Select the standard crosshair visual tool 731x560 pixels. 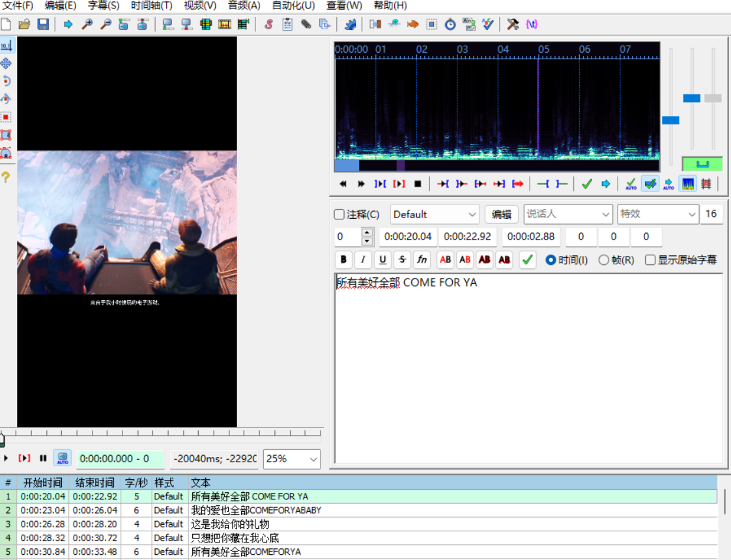[7, 46]
